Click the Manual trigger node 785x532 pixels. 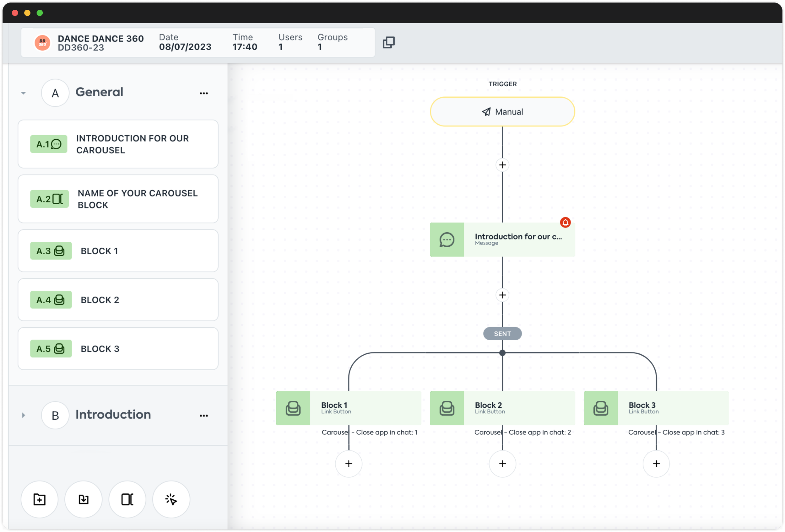tap(503, 112)
